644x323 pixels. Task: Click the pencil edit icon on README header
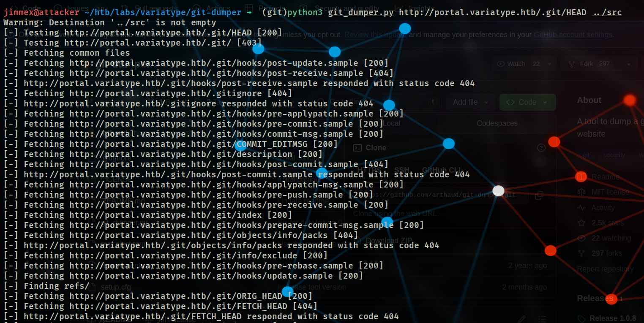522,319
